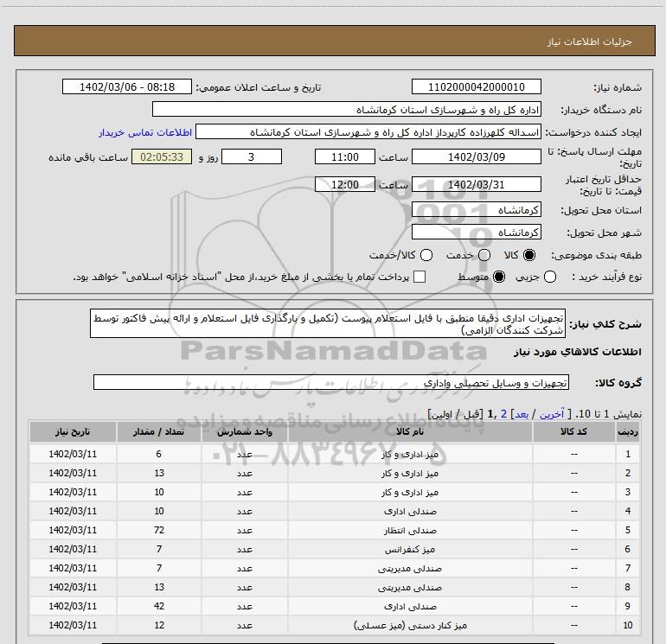Click quantity 42 in row 9
666x644 pixels.
pyautogui.click(x=159, y=606)
